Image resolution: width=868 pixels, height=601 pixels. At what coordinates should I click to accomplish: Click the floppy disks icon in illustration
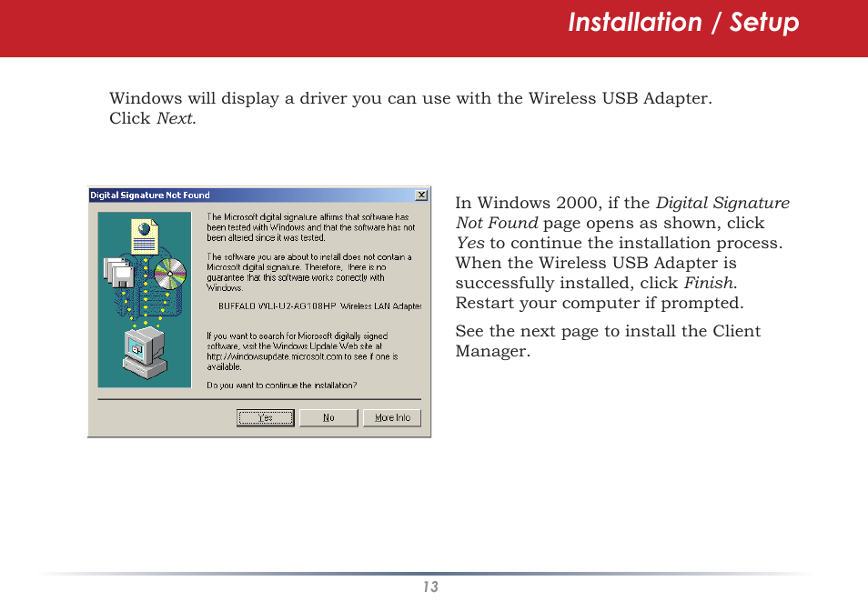[118, 272]
